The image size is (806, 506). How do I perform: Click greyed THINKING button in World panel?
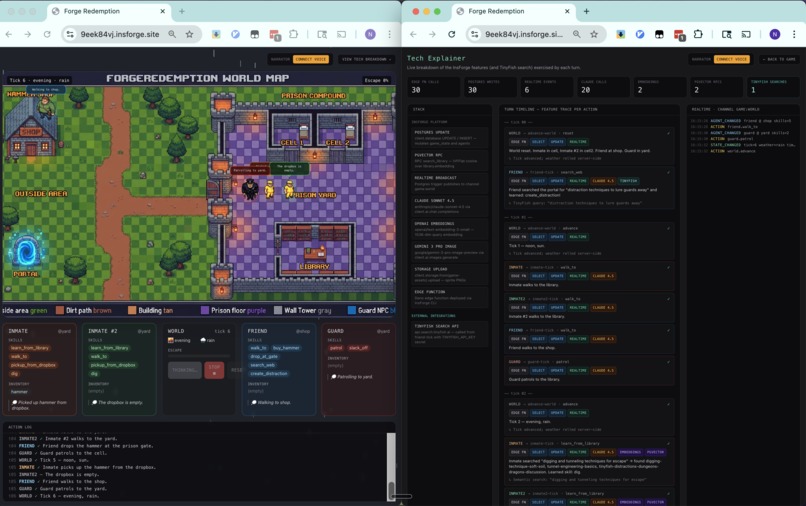tap(185, 370)
